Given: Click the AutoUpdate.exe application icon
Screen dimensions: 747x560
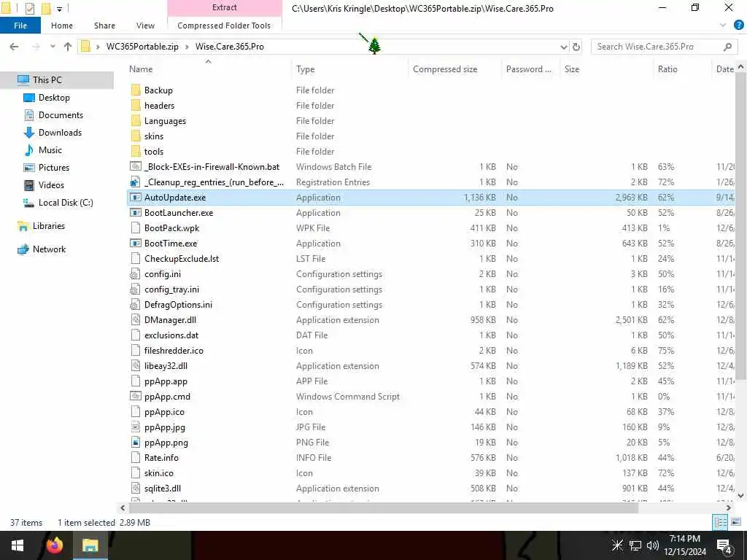Looking at the screenshot, I should click(136, 197).
